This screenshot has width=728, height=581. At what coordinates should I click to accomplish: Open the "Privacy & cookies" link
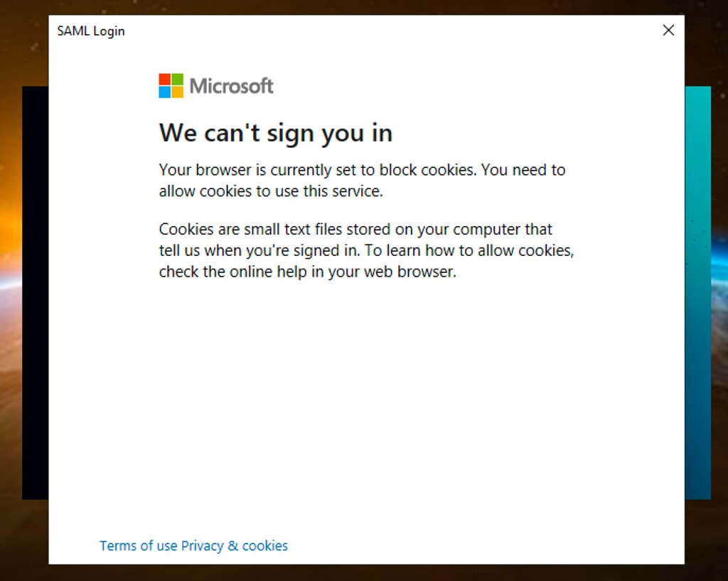234,545
